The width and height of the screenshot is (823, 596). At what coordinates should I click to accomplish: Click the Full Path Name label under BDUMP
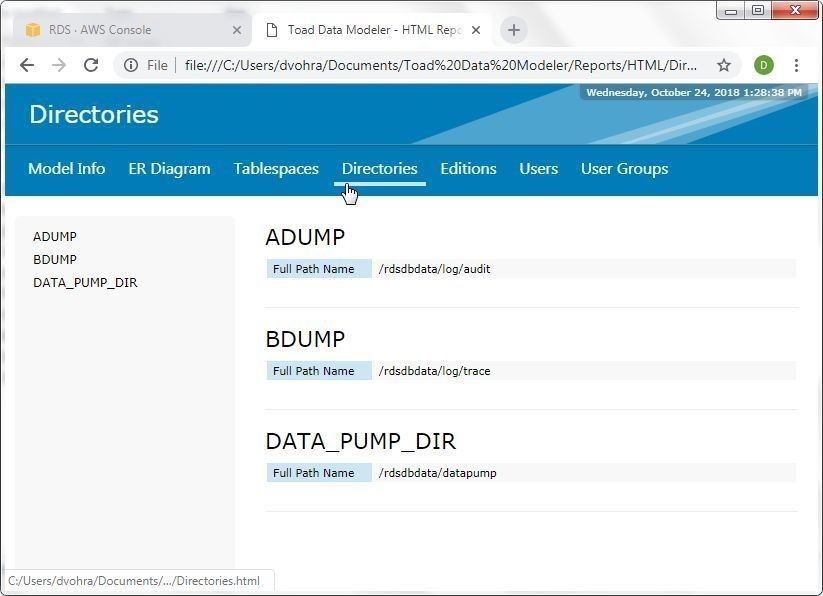[319, 371]
